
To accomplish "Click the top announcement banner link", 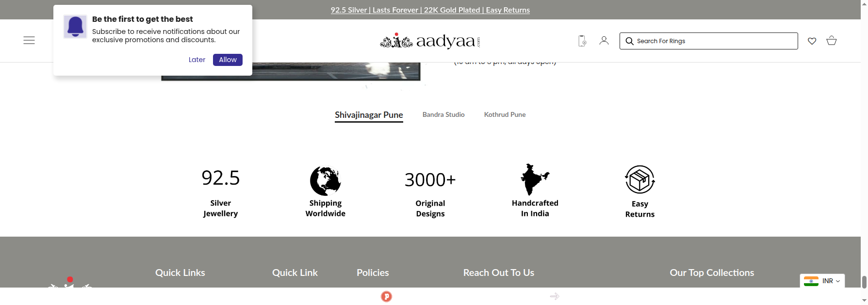I will tap(430, 10).
